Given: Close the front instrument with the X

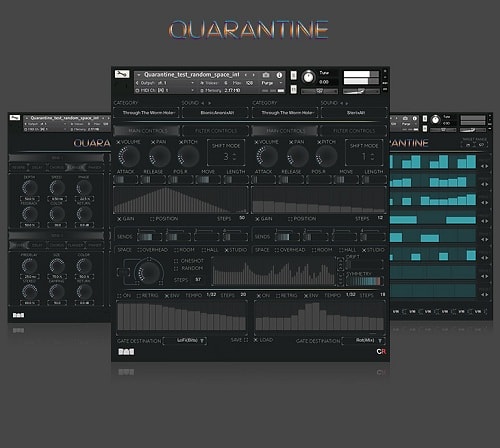Looking at the screenshot, I should (x=385, y=71).
